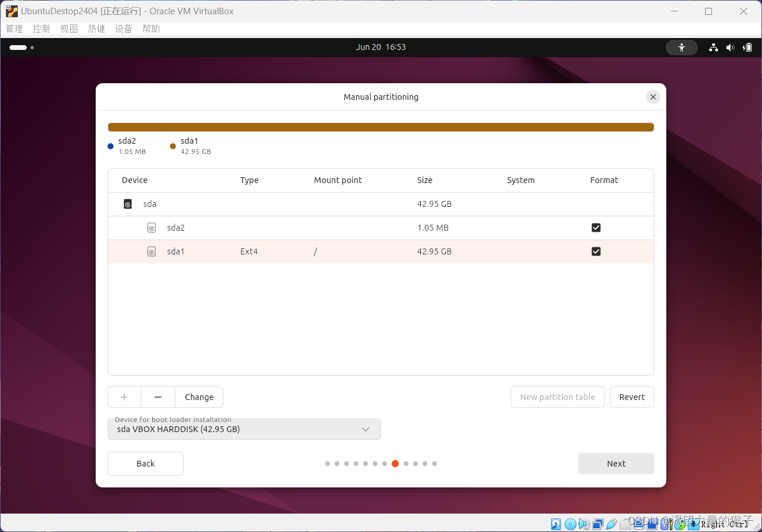Add a partition with the plus button

point(124,397)
